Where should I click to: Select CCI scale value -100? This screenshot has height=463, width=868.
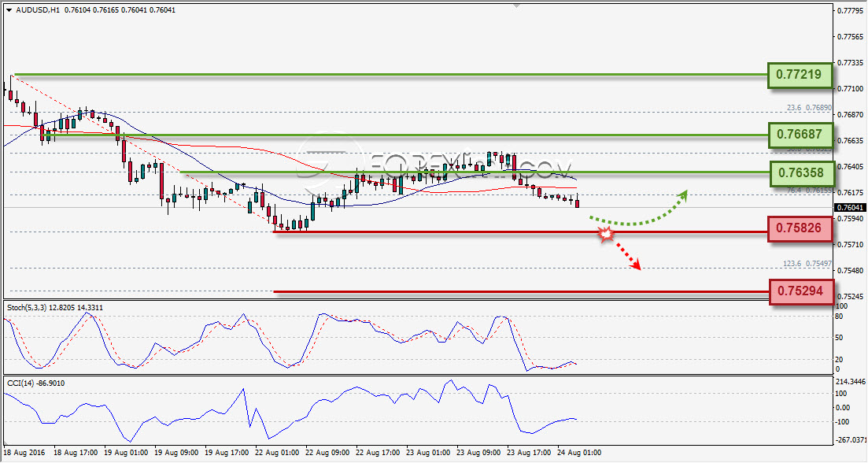tap(842, 422)
